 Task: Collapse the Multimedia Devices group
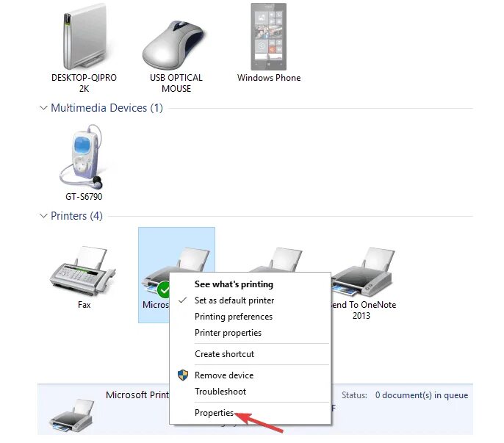click(x=43, y=108)
